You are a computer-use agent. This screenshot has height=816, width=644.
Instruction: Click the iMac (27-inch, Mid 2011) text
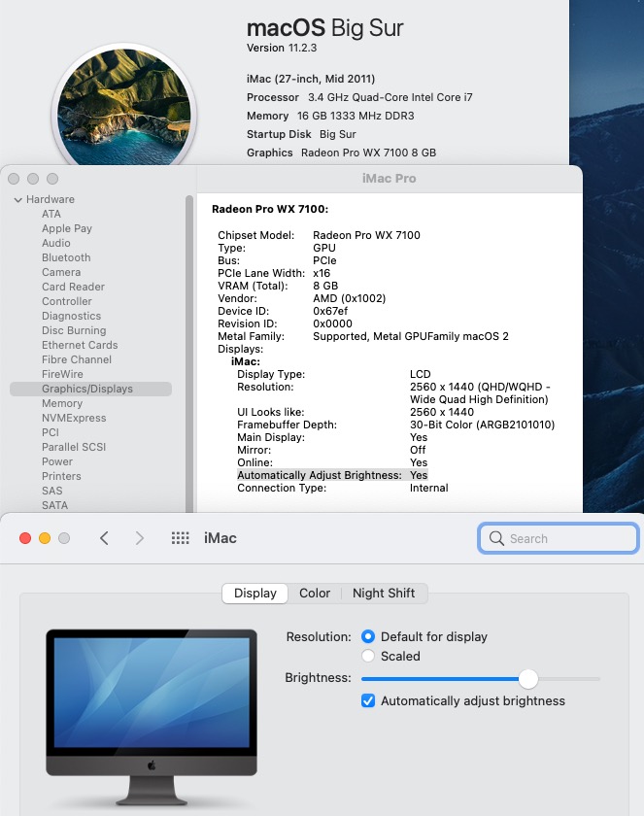point(311,79)
